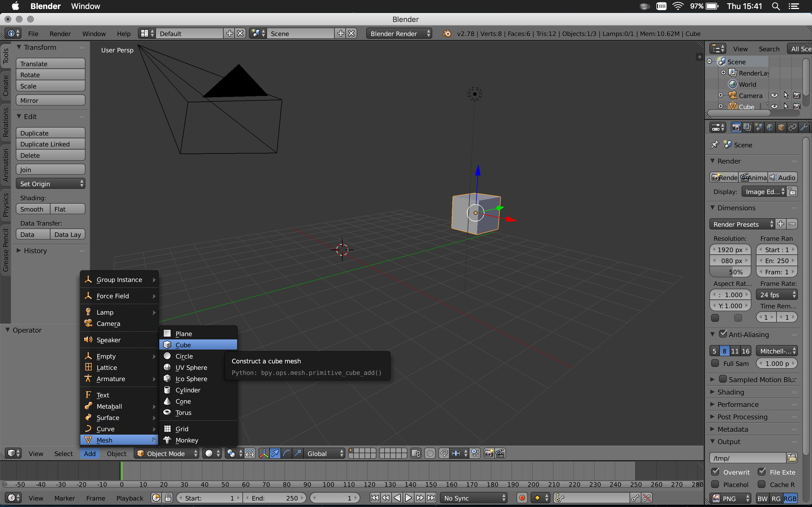Hide the Camera with its eye icon
Viewport: 812px width, 507px height.
coord(774,95)
